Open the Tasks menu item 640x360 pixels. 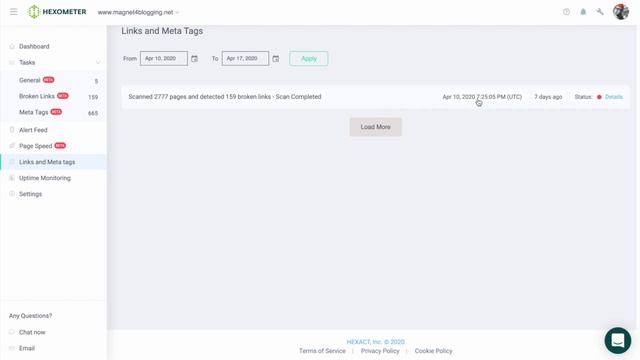pyautogui.click(x=27, y=62)
